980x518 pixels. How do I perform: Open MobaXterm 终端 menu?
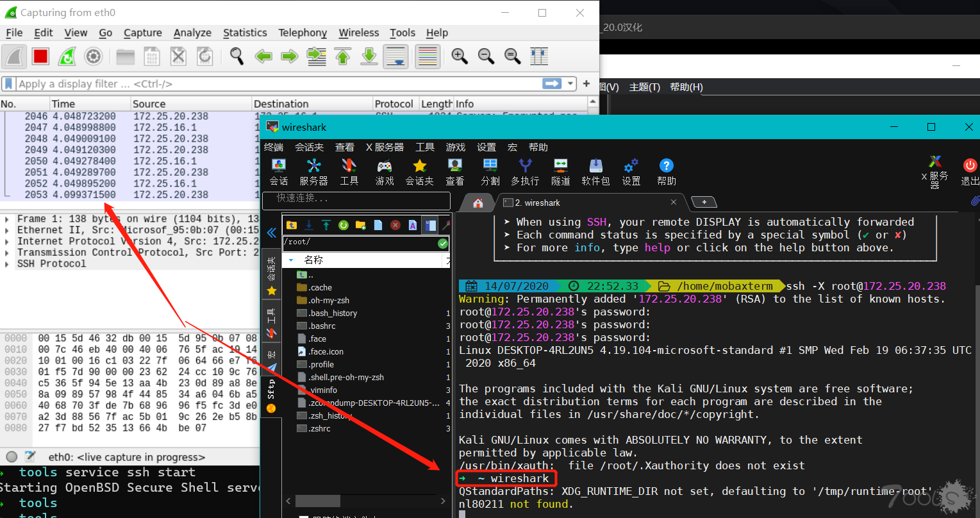click(x=274, y=147)
